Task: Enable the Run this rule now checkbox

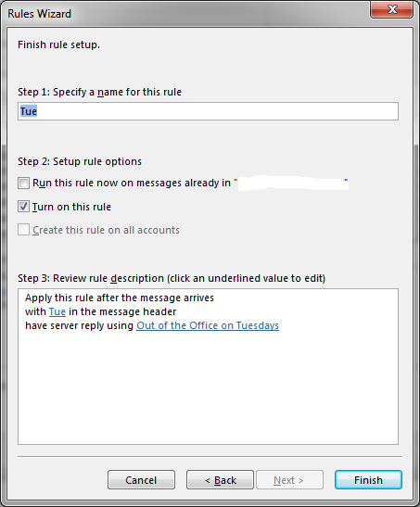Action: point(23,183)
